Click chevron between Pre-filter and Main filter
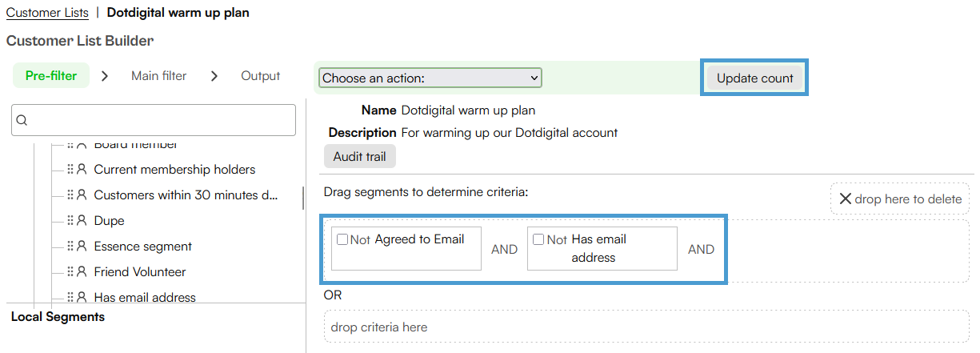The height and width of the screenshot is (353, 980). pos(104,76)
